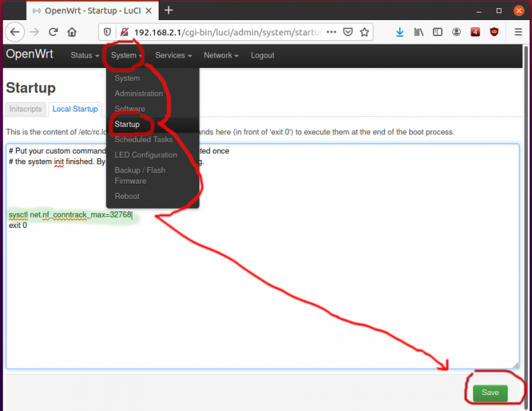This screenshot has width=532, height=411.
Task: Expand the Network dropdown menu
Action: (x=220, y=55)
